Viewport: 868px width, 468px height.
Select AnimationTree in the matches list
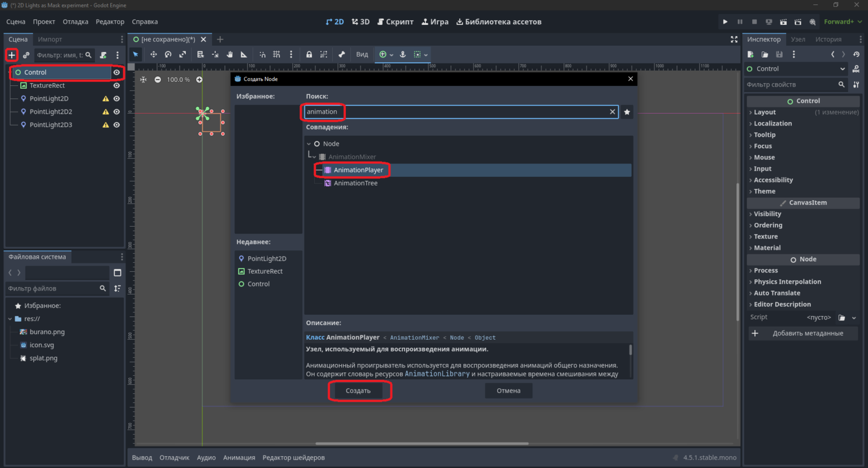pos(355,183)
